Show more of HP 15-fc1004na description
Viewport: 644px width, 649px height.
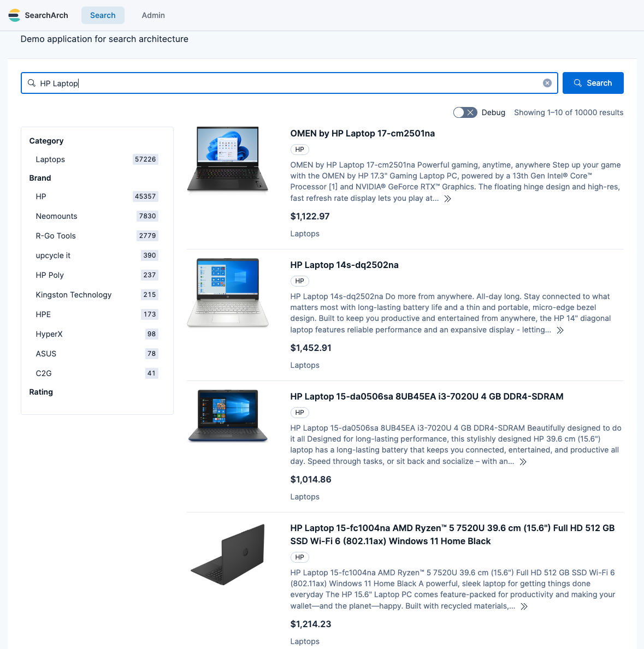point(524,606)
